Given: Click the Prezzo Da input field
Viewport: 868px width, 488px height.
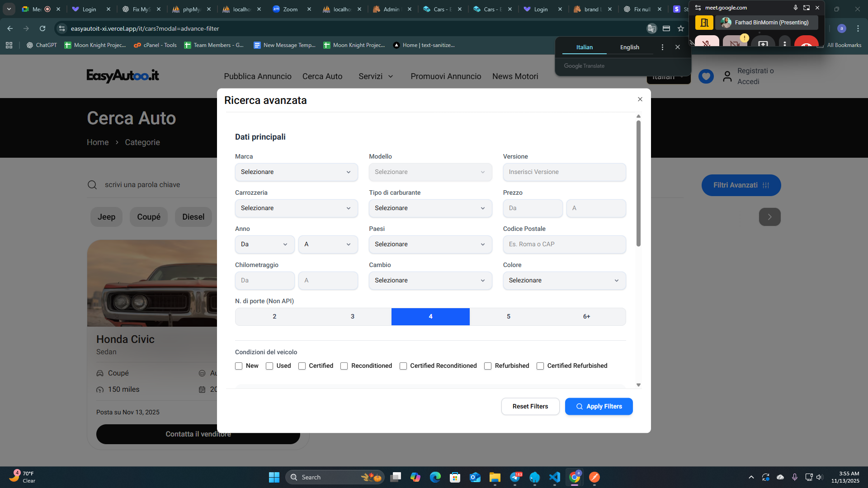Looking at the screenshot, I should 533,208.
